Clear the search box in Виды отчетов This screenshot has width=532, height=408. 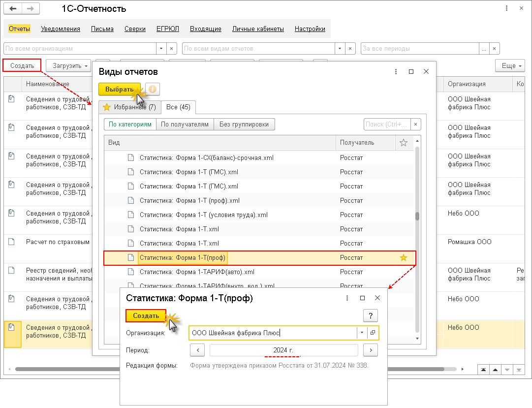pyautogui.click(x=416, y=124)
